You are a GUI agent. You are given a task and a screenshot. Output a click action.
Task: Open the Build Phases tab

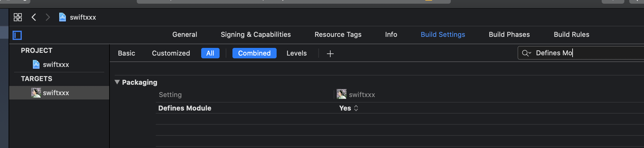[x=509, y=34]
